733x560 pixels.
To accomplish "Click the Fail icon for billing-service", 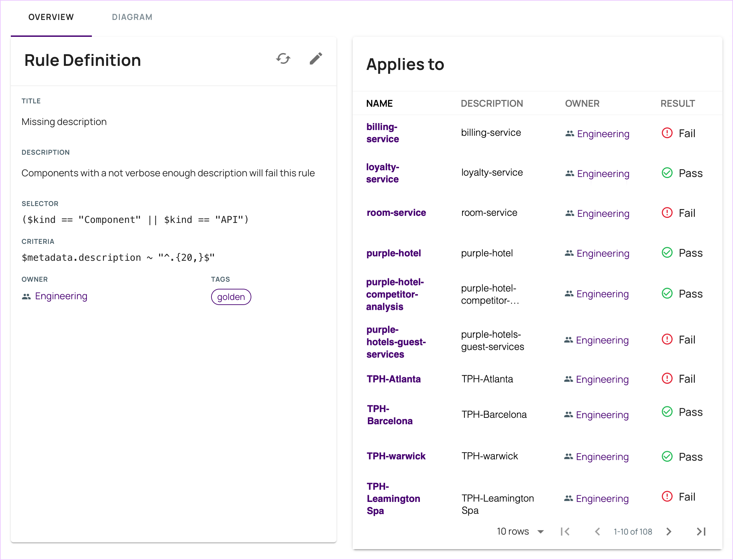I will [x=667, y=133].
